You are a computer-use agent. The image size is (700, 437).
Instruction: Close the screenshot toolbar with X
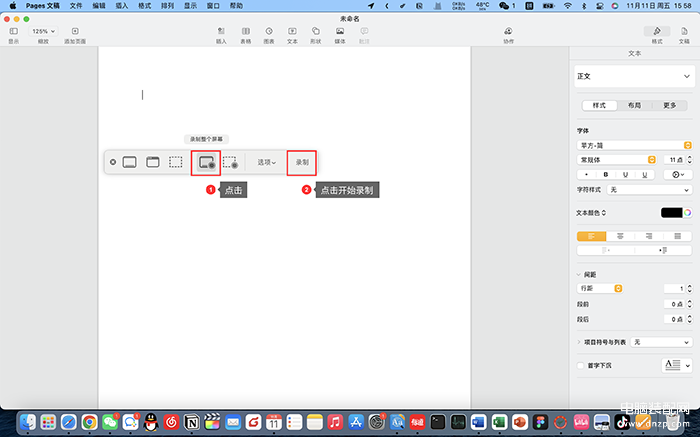113,161
